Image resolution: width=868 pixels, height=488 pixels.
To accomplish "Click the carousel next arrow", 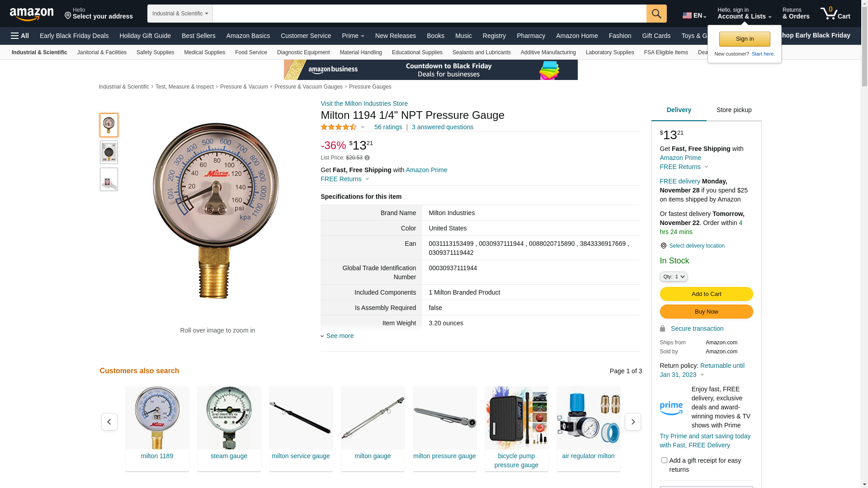I will click(x=633, y=422).
